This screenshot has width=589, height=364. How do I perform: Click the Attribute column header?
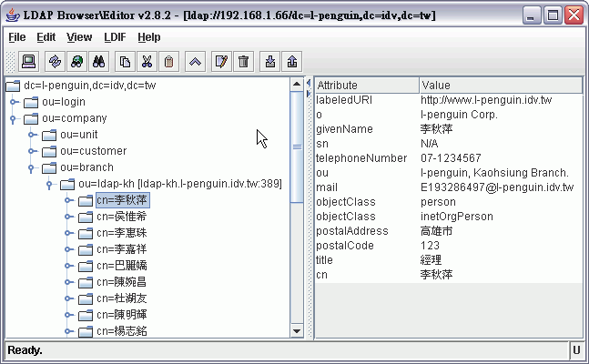coord(366,85)
